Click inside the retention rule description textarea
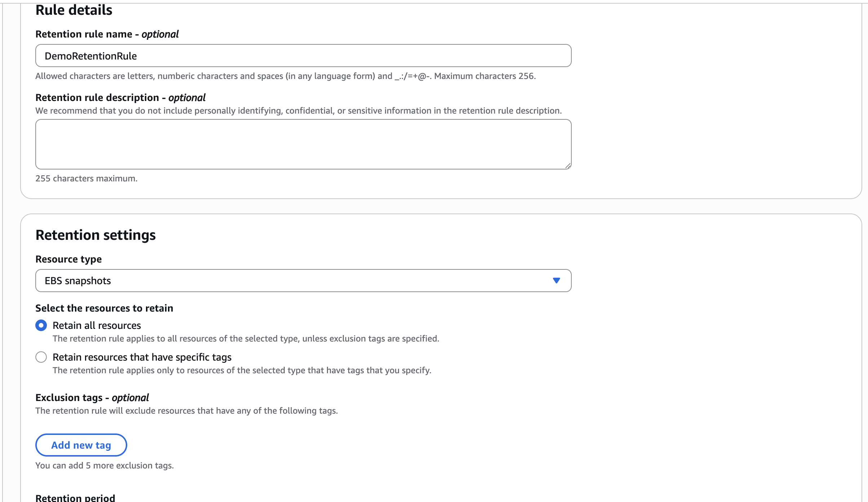Image resolution: width=868 pixels, height=502 pixels. [303, 144]
